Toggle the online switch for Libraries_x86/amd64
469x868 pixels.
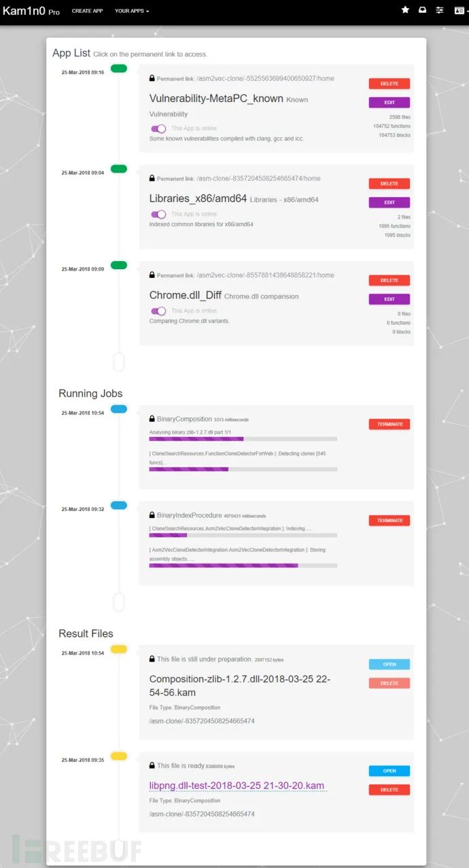tap(158, 214)
